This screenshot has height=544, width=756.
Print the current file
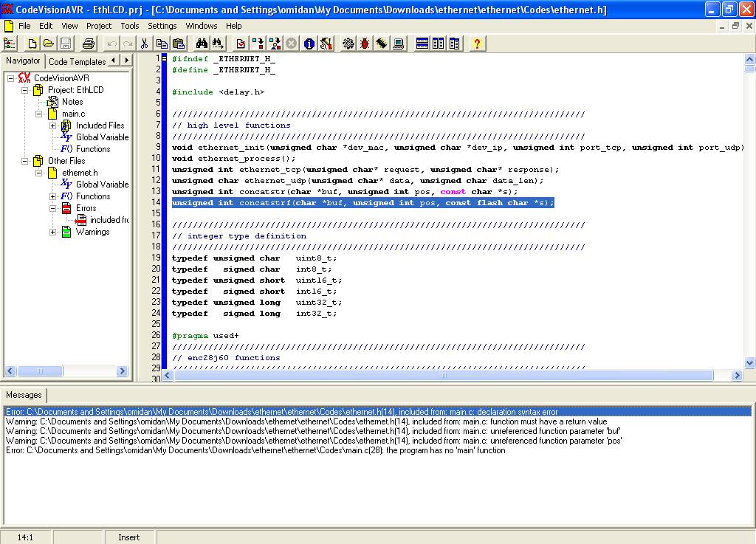point(89,44)
